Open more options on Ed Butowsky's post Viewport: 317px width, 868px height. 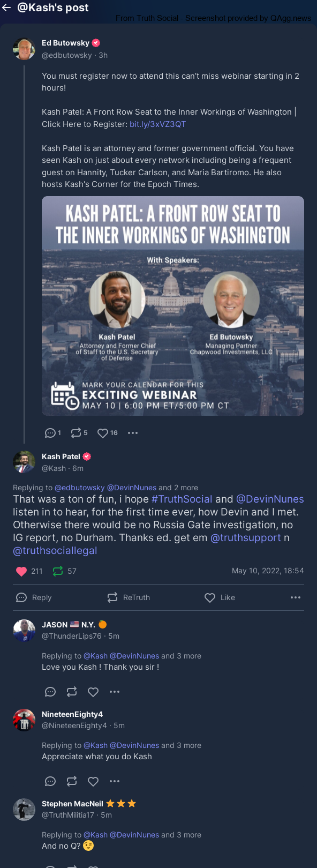click(x=133, y=433)
